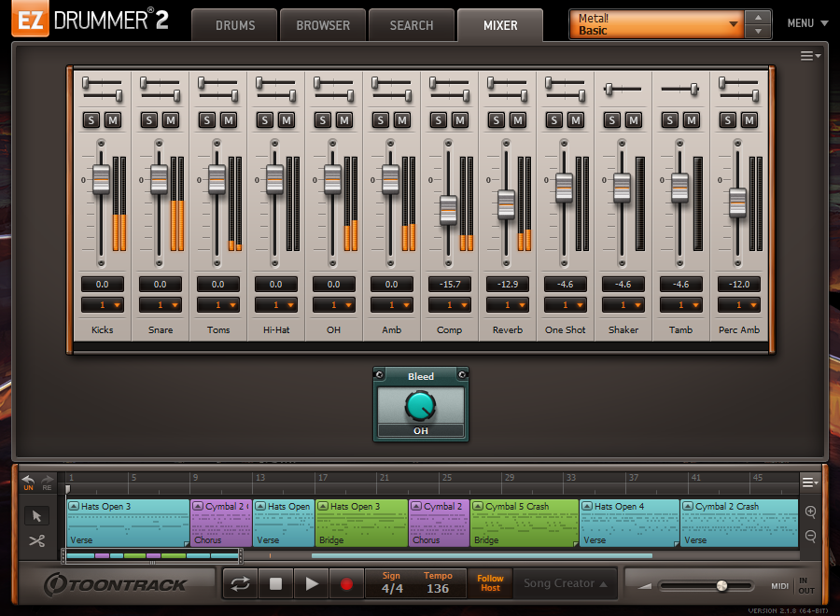Open Comp output channel dropdown
Image resolution: width=840 pixels, height=616 pixels.
[450, 305]
